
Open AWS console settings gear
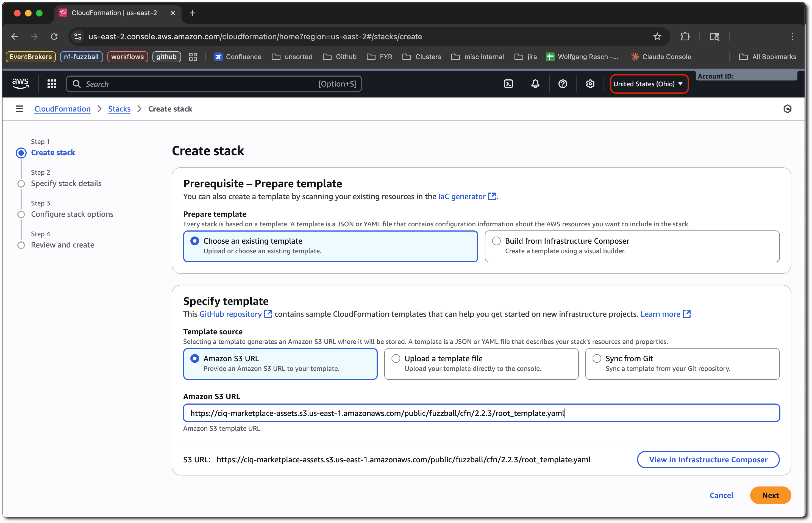(590, 84)
